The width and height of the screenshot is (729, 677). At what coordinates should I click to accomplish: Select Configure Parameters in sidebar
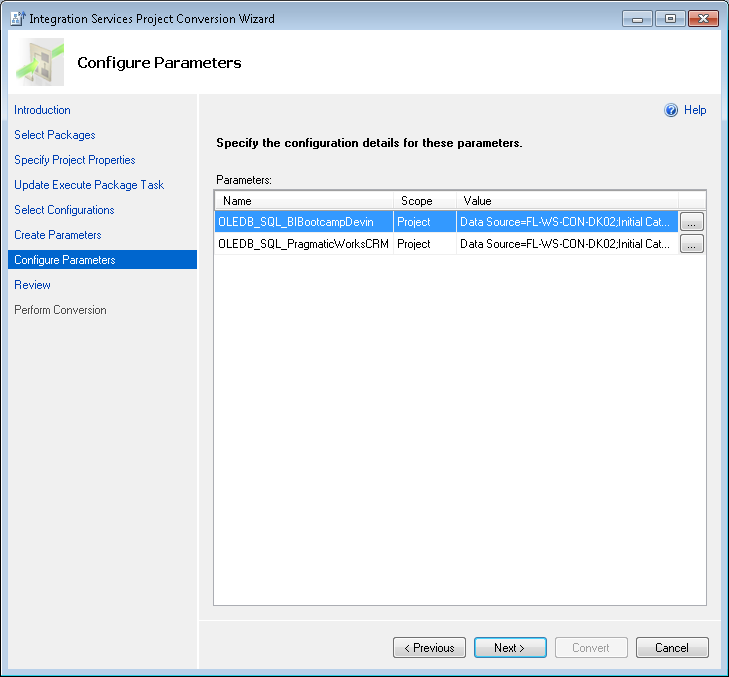[65, 260]
